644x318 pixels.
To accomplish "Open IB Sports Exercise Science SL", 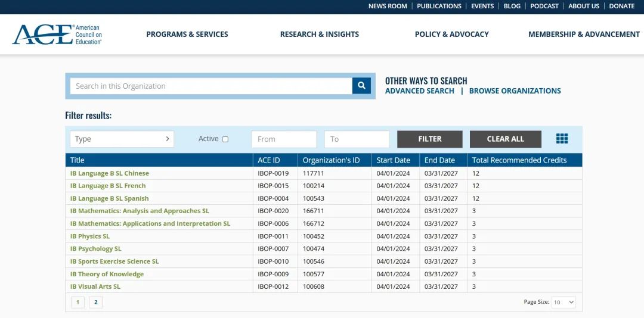I will point(114,261).
